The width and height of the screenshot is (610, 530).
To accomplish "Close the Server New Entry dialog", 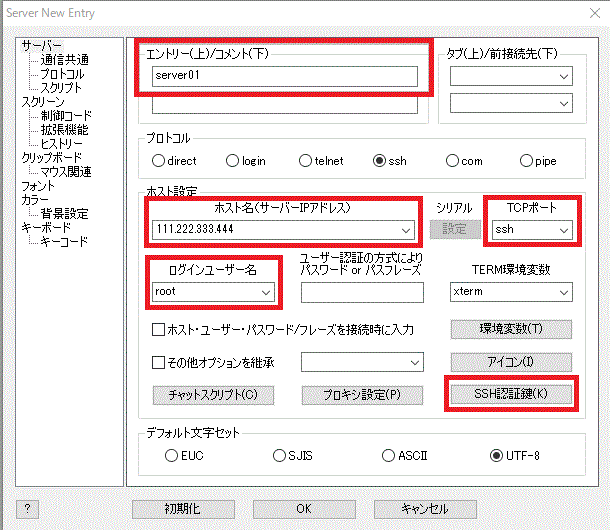I will pos(594,13).
